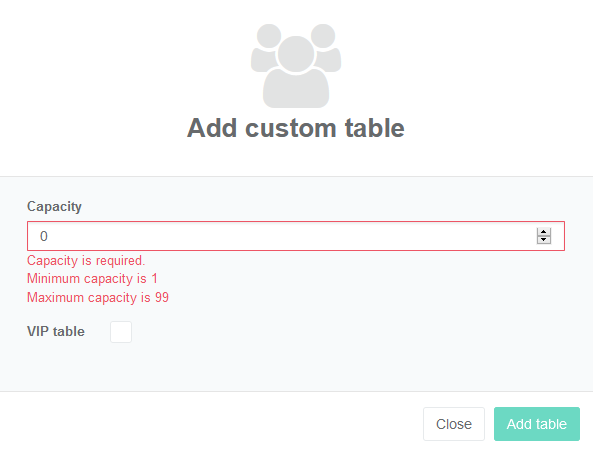Click the left background person in icon
The image size is (593, 454).
click(265, 48)
